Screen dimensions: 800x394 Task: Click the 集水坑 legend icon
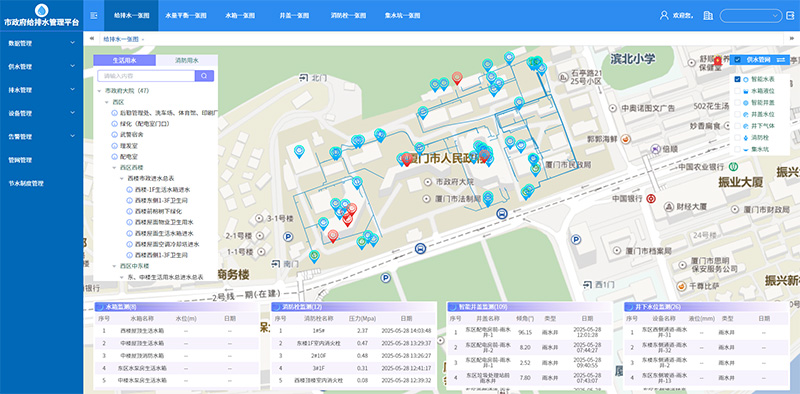click(x=745, y=150)
